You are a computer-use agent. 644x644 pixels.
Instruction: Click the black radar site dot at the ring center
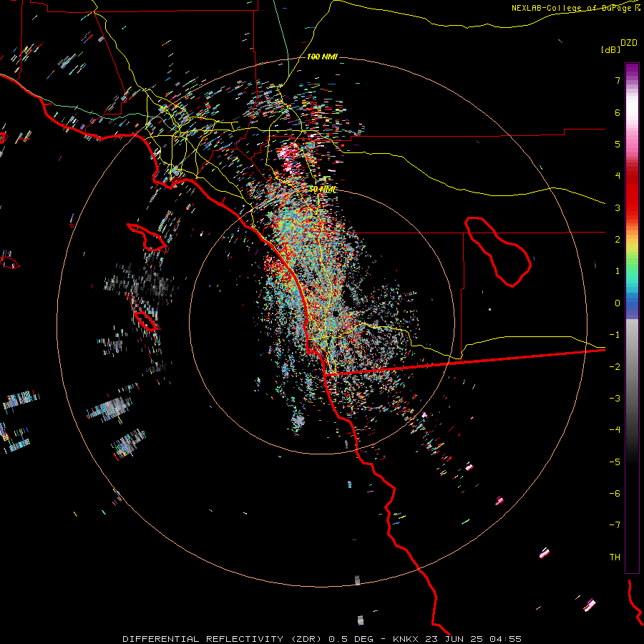pyautogui.click(x=336, y=314)
